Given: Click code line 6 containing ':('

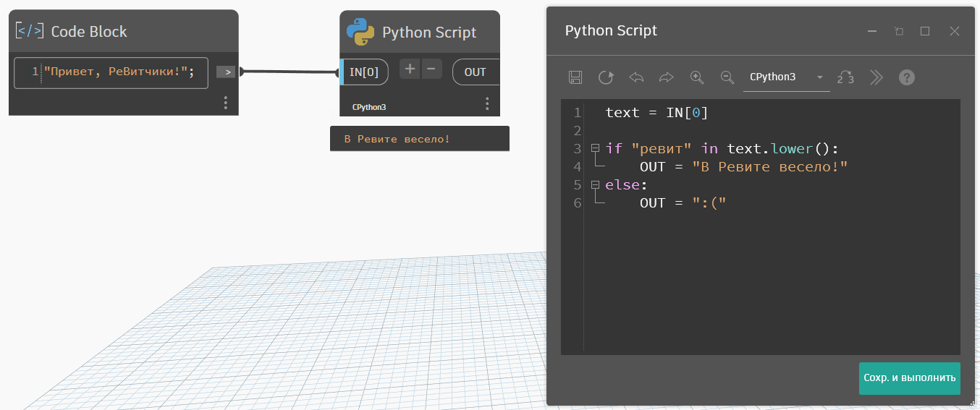Looking at the screenshot, I should click(x=683, y=203).
